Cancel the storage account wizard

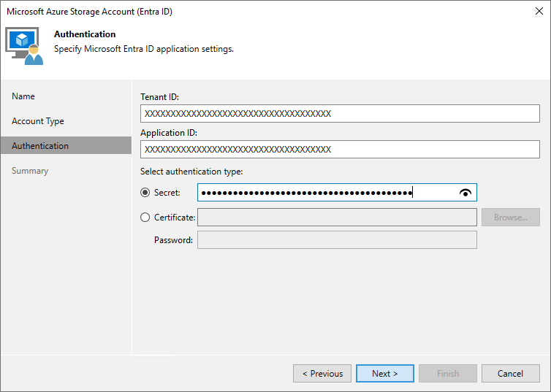click(x=511, y=374)
